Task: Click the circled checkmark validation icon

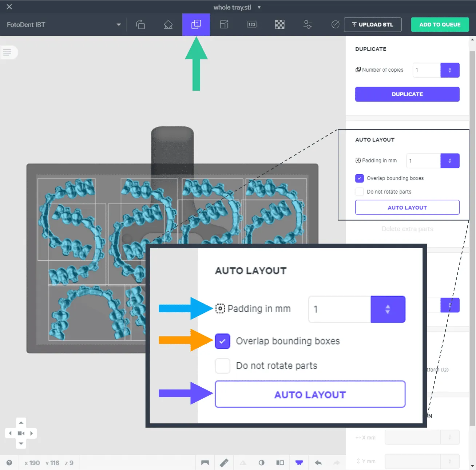Action: tap(336, 24)
